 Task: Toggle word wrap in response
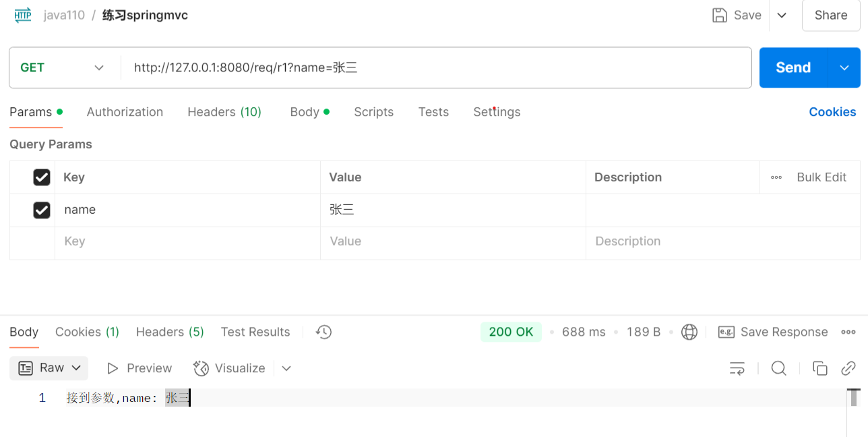[x=737, y=368]
